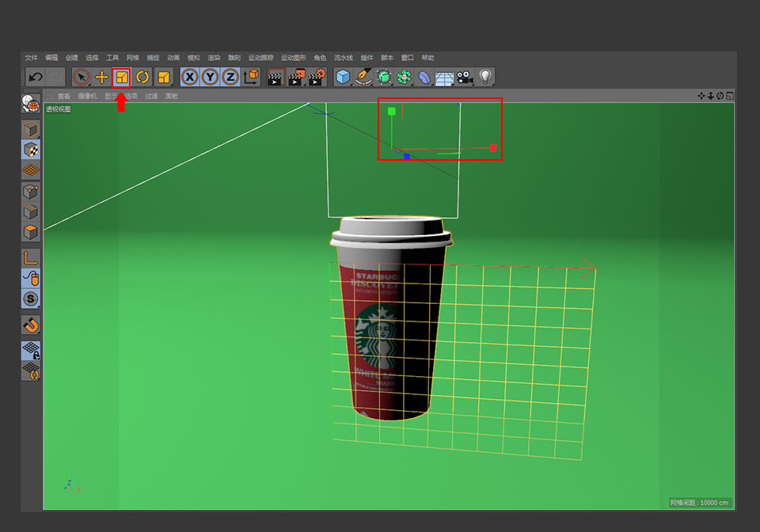The image size is (760, 532).
Task: Select the Live Selection tool
Action: pyautogui.click(x=82, y=77)
